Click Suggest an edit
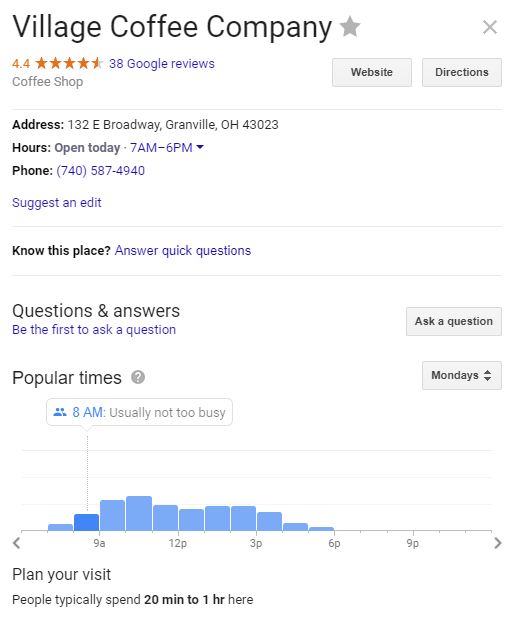 (57, 203)
